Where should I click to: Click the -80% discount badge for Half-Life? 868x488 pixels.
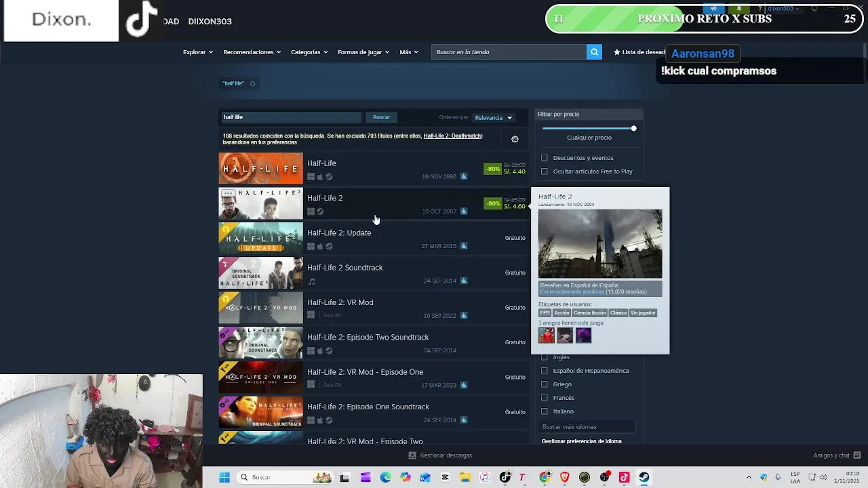493,169
